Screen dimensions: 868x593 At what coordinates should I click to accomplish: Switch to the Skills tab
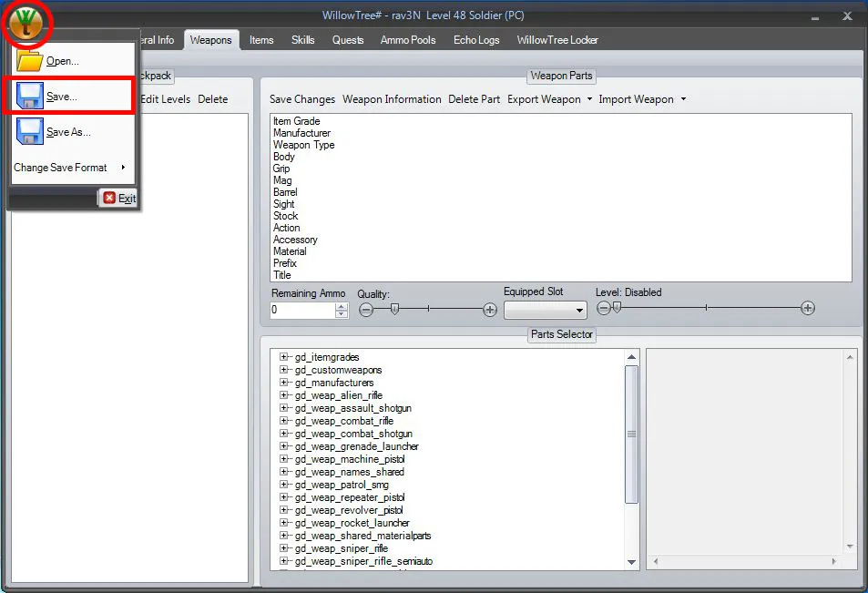[303, 40]
